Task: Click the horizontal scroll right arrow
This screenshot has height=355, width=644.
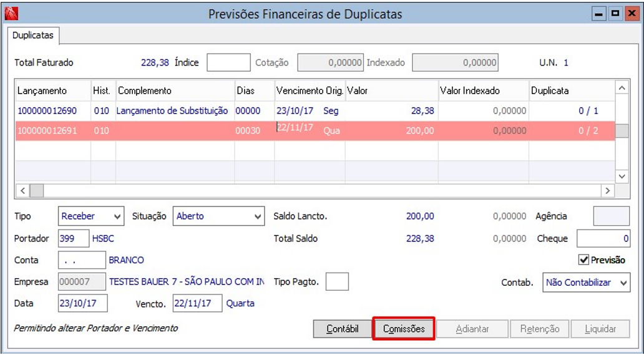Action: [607, 191]
